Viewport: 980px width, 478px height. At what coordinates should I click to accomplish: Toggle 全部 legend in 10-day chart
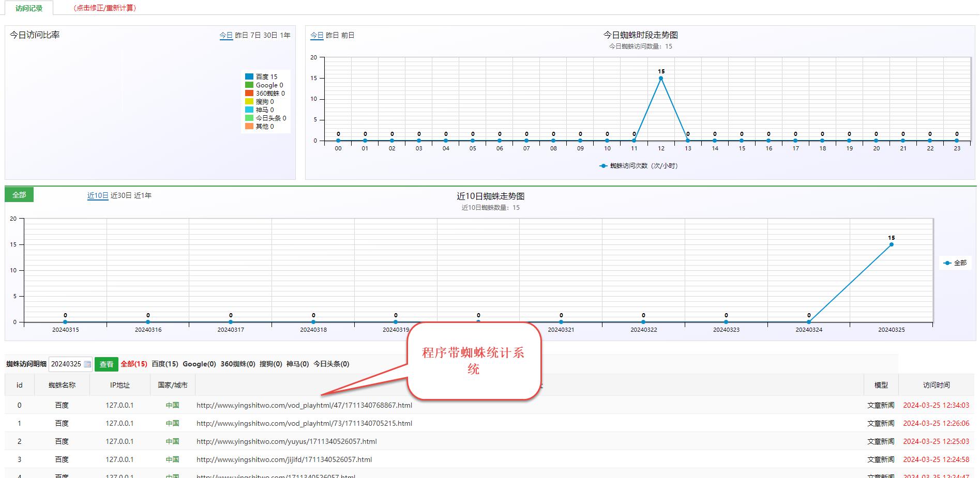955,263
